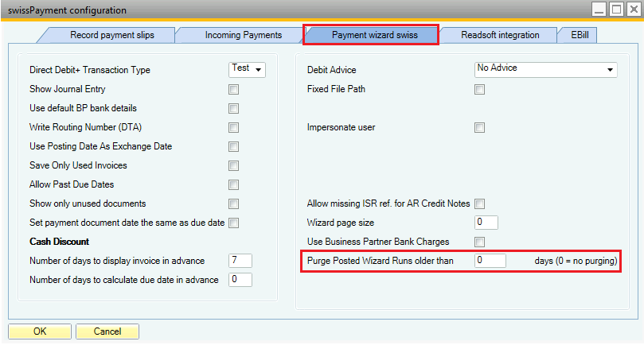Toggle Use Business Partner Bank Charges
Viewport: 644px width, 345px height.
click(479, 242)
